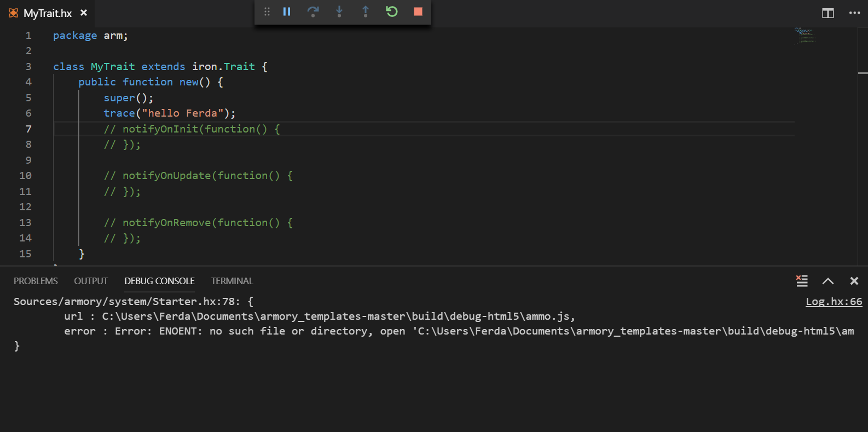Open the TERMINAL panel tab
The image size is (868, 432).
pos(232,281)
